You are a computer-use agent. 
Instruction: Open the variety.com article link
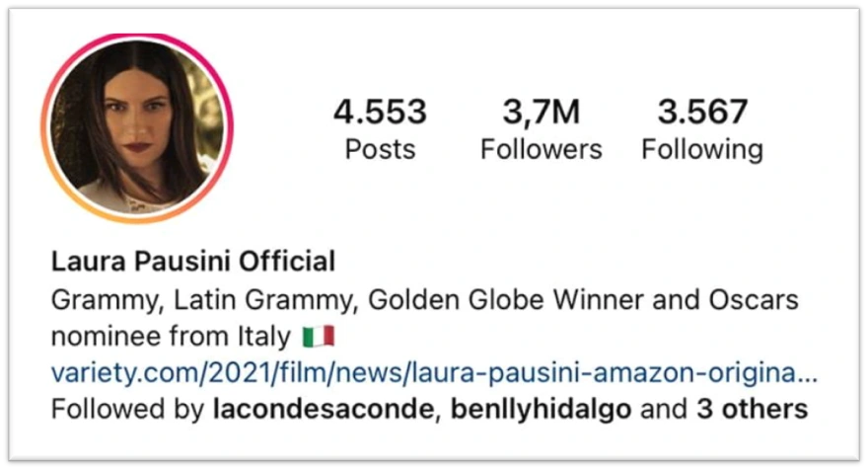(x=434, y=373)
